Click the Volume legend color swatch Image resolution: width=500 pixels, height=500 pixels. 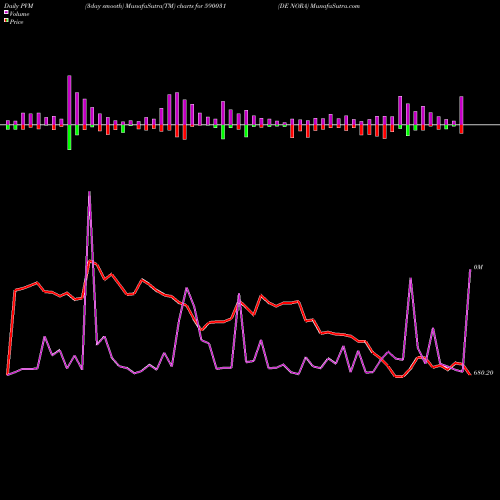[6, 12]
